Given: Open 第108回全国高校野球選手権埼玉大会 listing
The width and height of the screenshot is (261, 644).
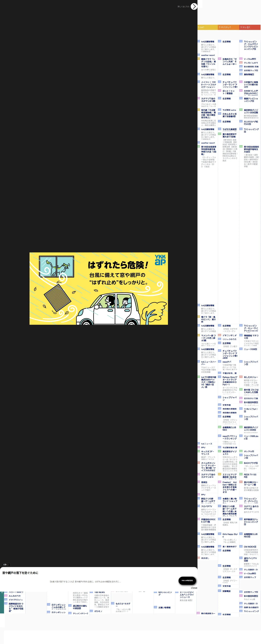Looking at the screenshot, I should click(x=251, y=149).
